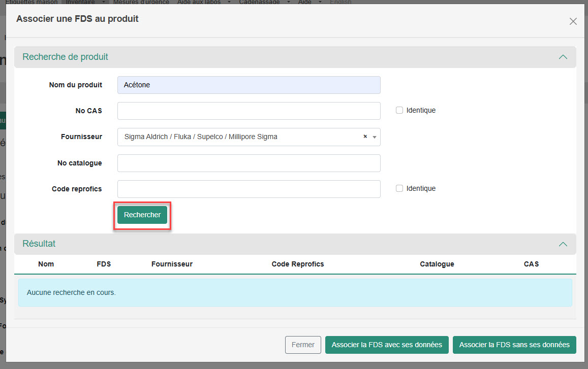Focus the No CAS input field
Image resolution: width=588 pixels, height=369 pixels.
[249, 111]
